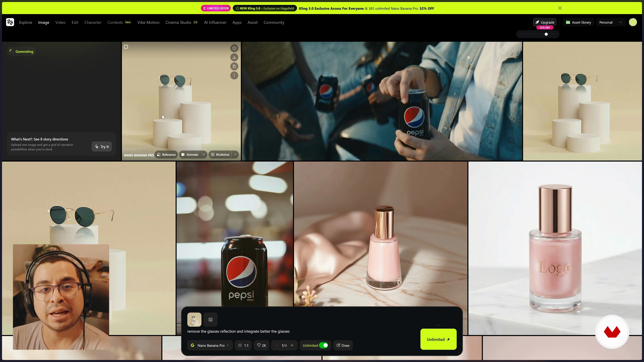644x362 pixels.
Task: Click the "What's Next?: See 8 story directions" heading
Action: coord(40,139)
